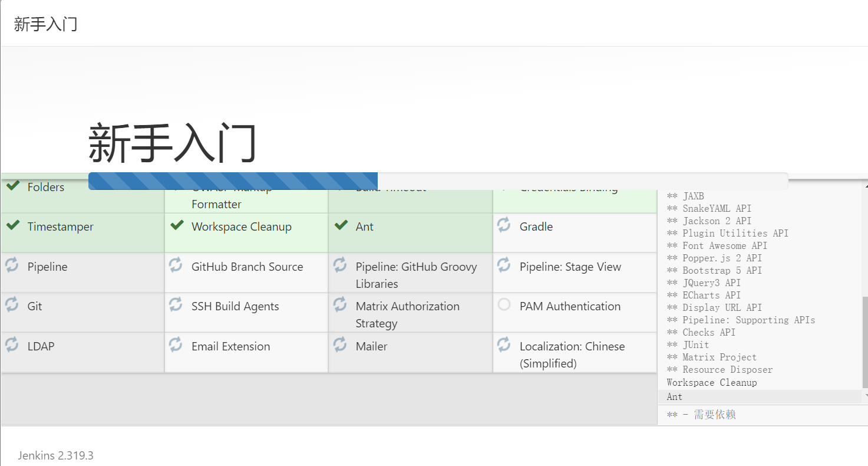
Task: Click the Mailer plugin name
Action: (371, 346)
